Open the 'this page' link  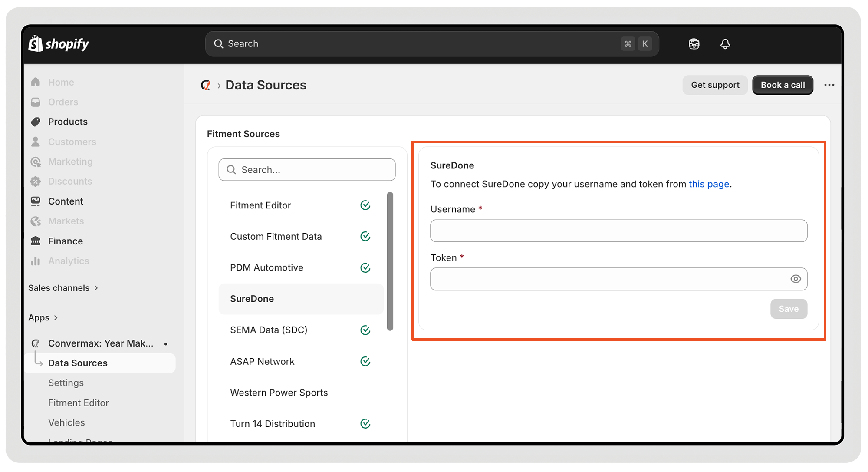pos(708,184)
